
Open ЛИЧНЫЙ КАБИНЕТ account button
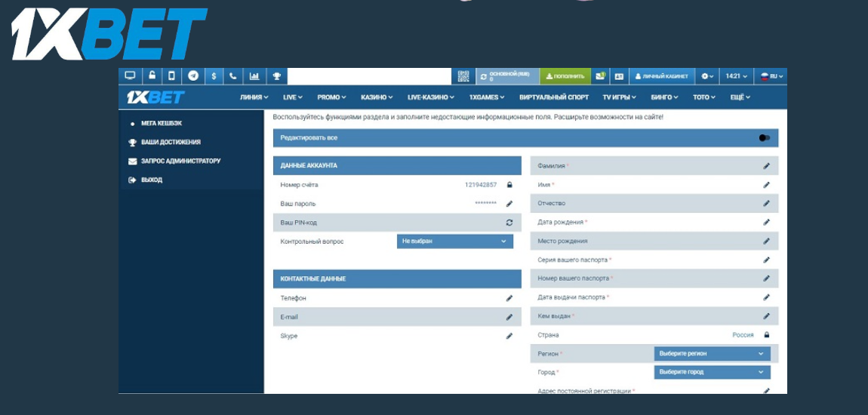click(661, 76)
